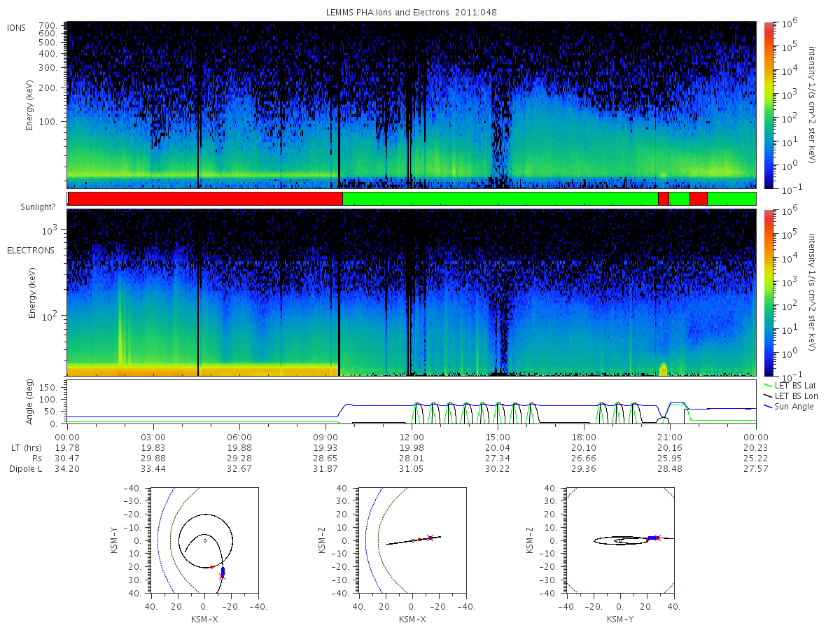
Task: Click the LT value 19.78
Action: pyautogui.click(x=67, y=448)
